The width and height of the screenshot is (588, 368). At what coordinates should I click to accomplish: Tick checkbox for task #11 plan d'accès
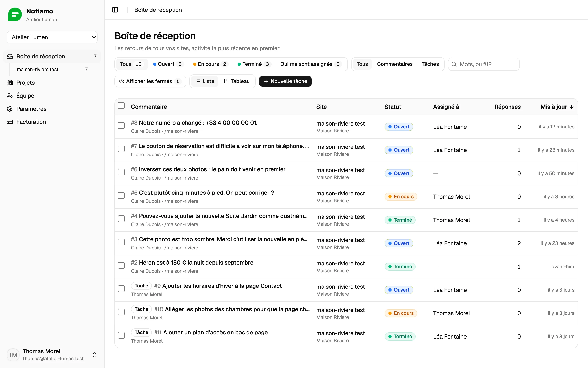pyautogui.click(x=121, y=335)
